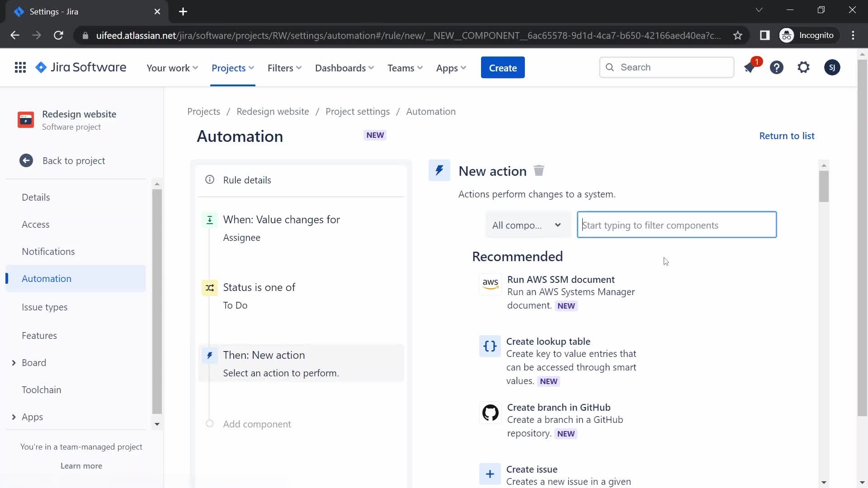Click the lookup table icon
Image resolution: width=868 pixels, height=488 pixels.
click(490, 346)
